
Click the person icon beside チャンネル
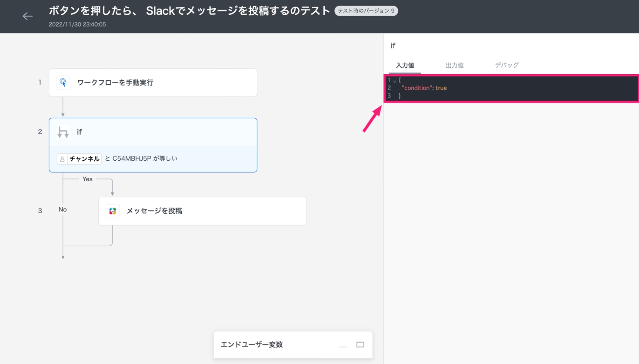pyautogui.click(x=62, y=159)
